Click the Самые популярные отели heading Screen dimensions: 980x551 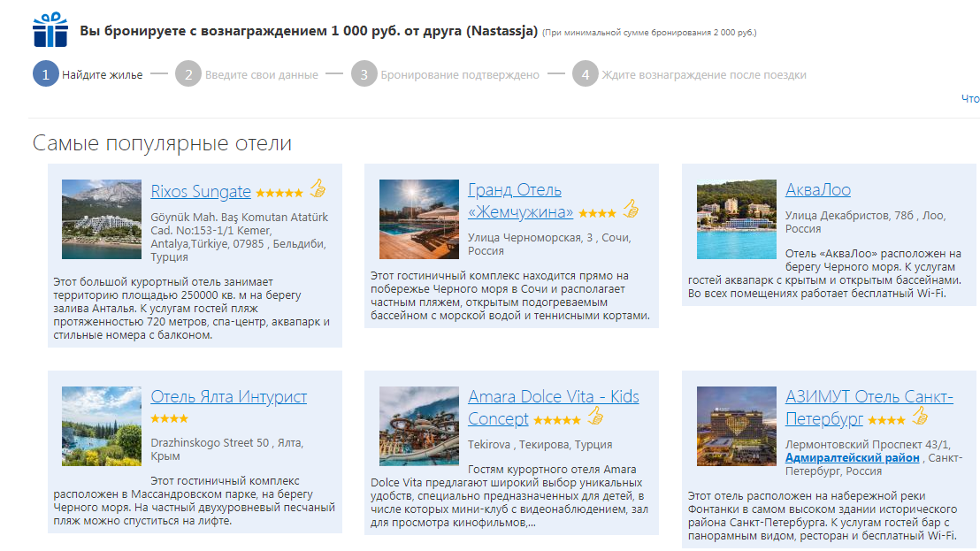coord(162,143)
